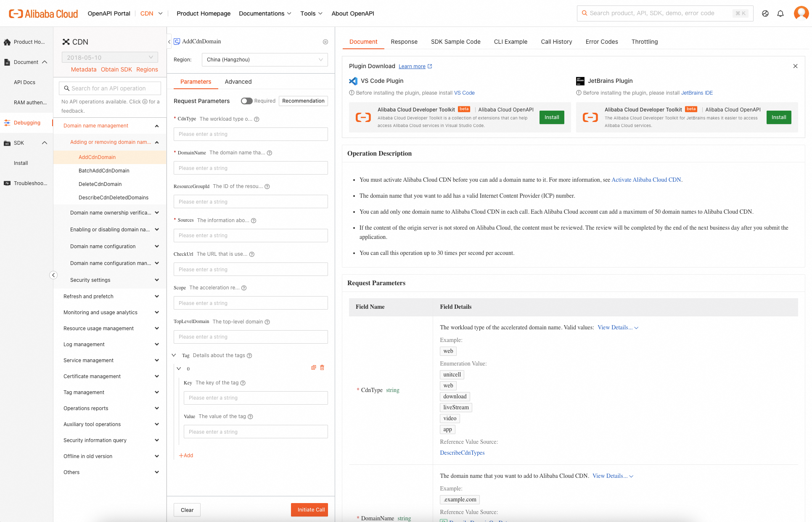This screenshot has height=522, width=812.
Task: Open the DescribeCdnTypes reference link
Action: point(462,453)
